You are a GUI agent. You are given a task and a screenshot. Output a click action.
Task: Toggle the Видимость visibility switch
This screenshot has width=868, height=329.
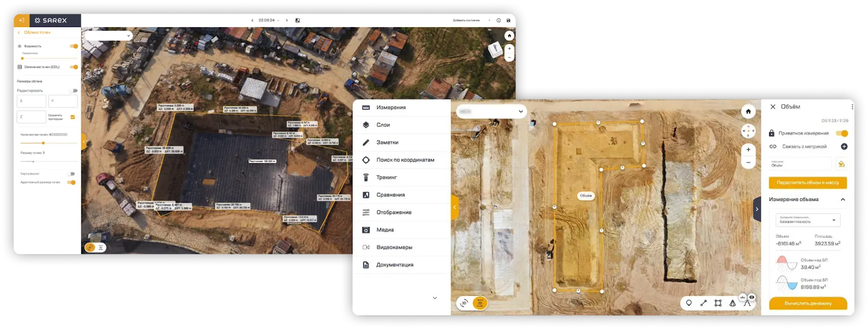(x=74, y=46)
